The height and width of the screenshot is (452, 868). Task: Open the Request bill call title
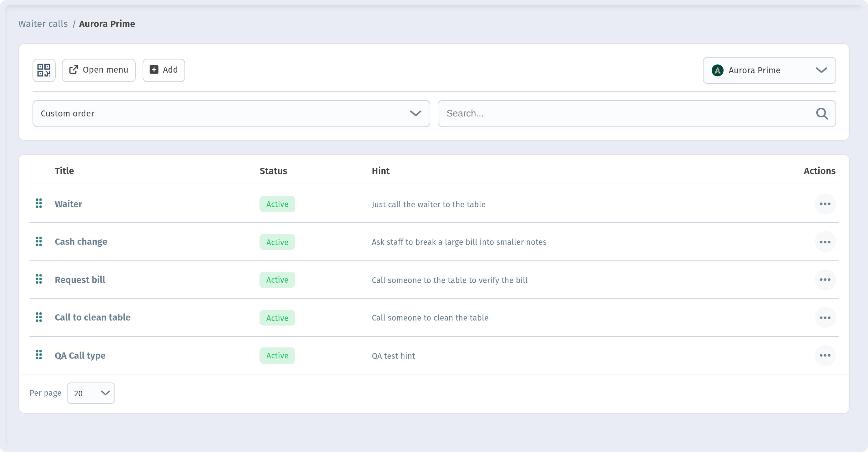click(80, 280)
